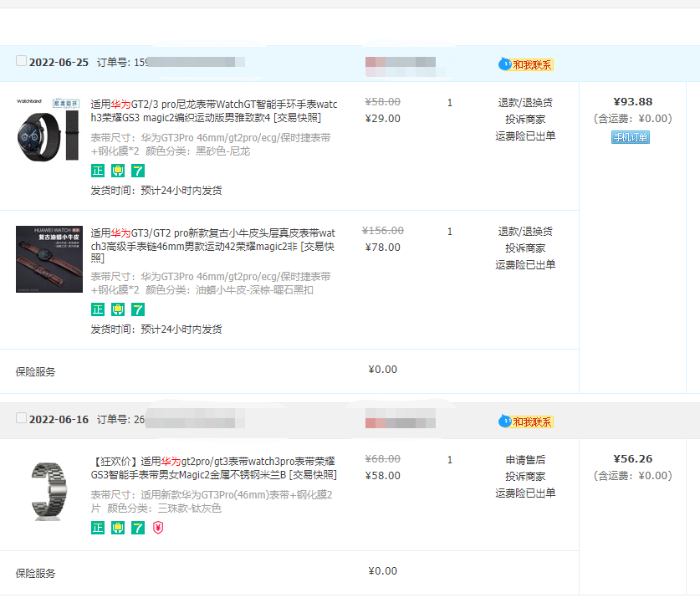Click 发货时间 text under the leather strap

(156, 330)
